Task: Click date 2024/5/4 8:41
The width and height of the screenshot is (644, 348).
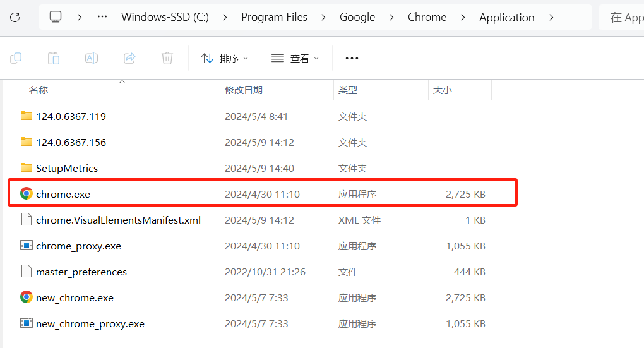Action: pyautogui.click(x=256, y=117)
